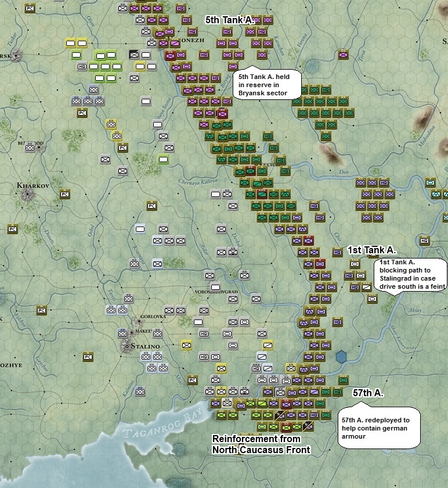Click the Kursk city symbol at the left edge
The height and width of the screenshot is (488, 448).
[x=16, y=56]
